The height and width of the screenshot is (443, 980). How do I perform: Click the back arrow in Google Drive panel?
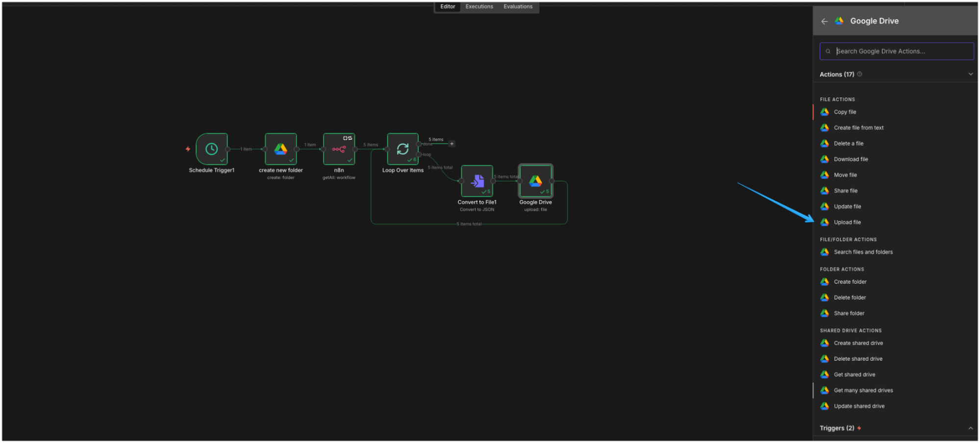(x=824, y=21)
